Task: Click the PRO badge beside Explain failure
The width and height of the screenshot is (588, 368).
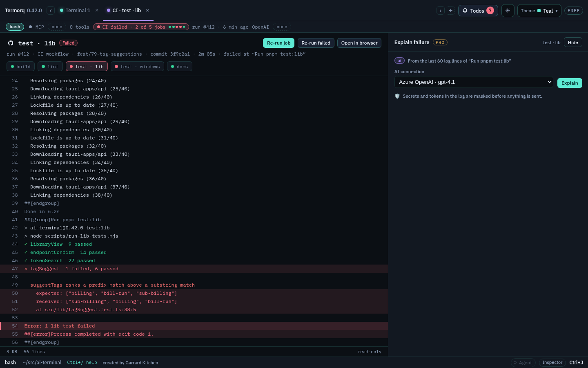Action: click(x=440, y=43)
